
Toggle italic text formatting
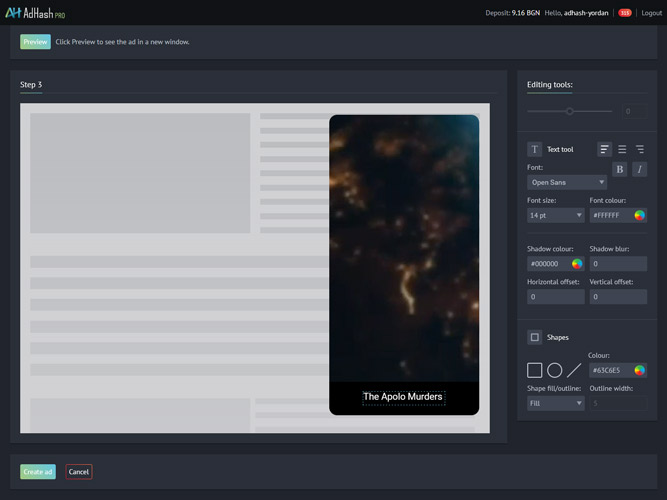pos(639,169)
